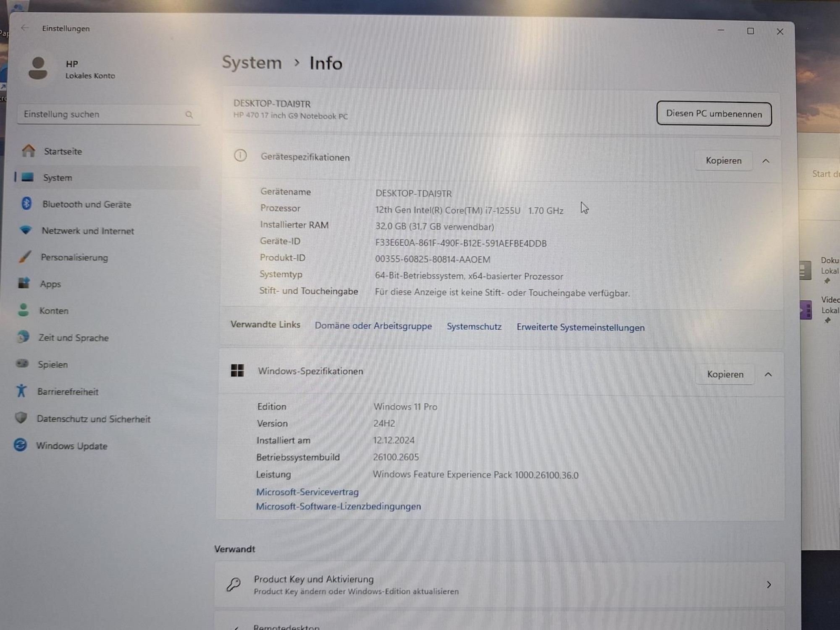Screen dimensions: 840x630
Task: Click the key icon of Product Key und Aktivierung
Action: (x=234, y=584)
